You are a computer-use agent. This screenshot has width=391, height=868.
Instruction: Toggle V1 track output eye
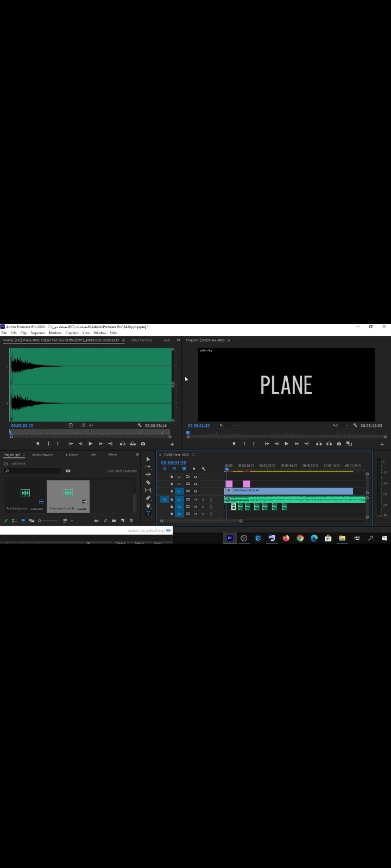(195, 491)
